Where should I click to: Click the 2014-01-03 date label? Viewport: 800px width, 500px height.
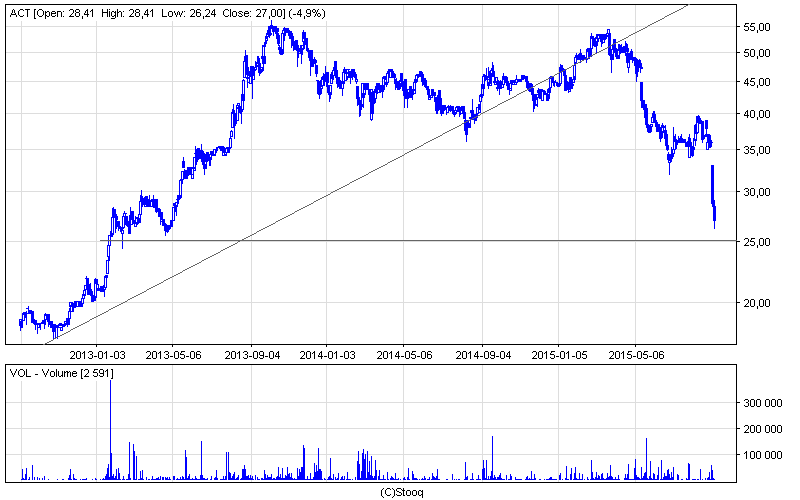(x=327, y=355)
